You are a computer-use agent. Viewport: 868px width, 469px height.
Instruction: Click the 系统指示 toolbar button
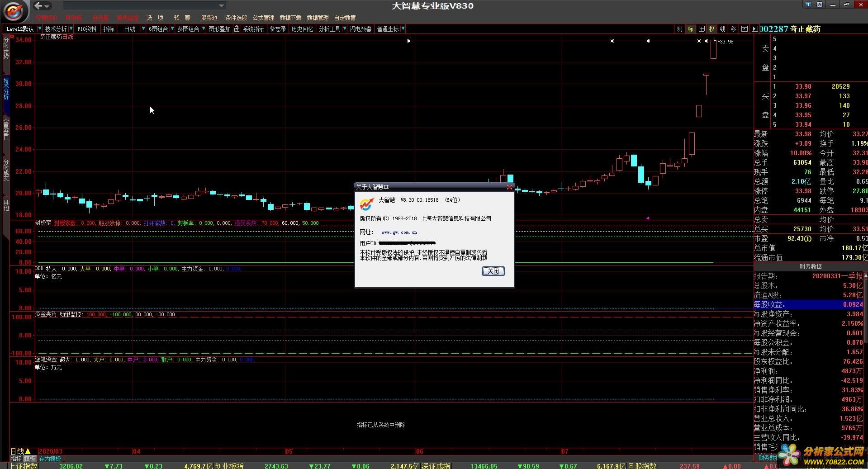click(x=254, y=29)
